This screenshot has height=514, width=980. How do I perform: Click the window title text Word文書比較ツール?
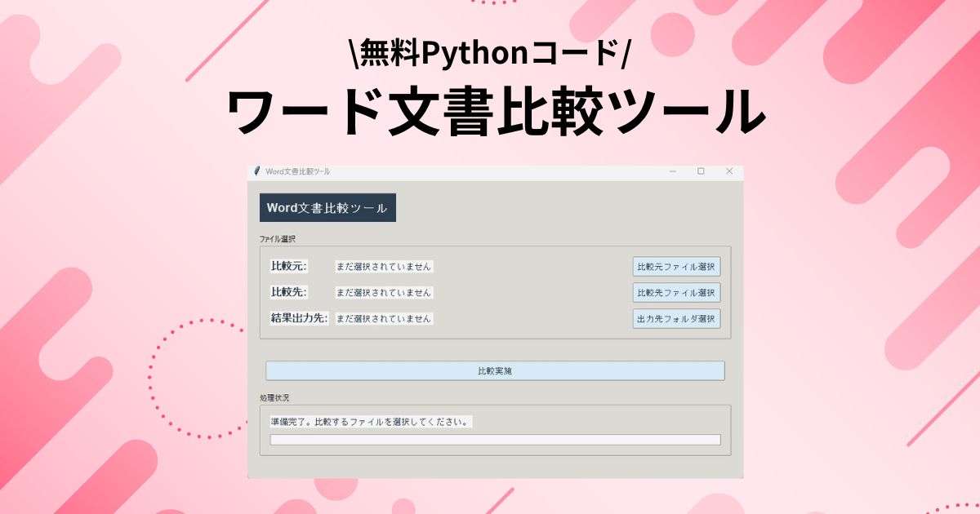pos(298,171)
